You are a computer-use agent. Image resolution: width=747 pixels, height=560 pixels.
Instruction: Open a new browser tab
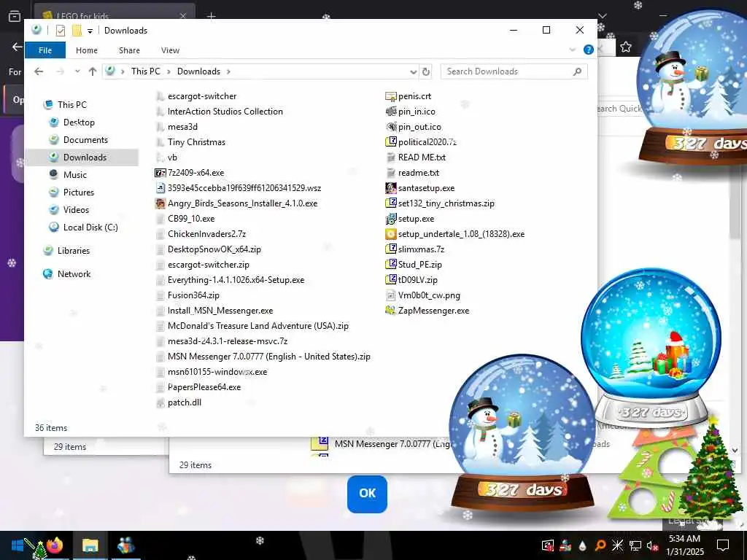pos(211,16)
